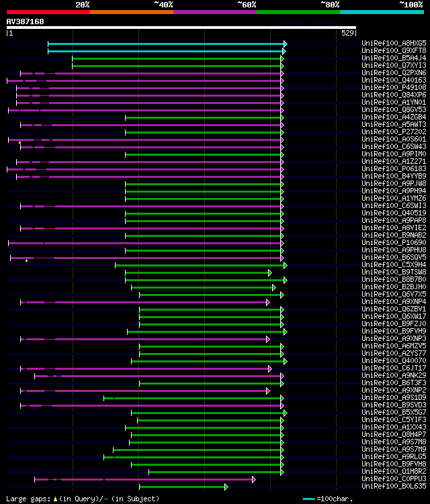Click the orange ~40% legend segment

[x=132, y=12]
